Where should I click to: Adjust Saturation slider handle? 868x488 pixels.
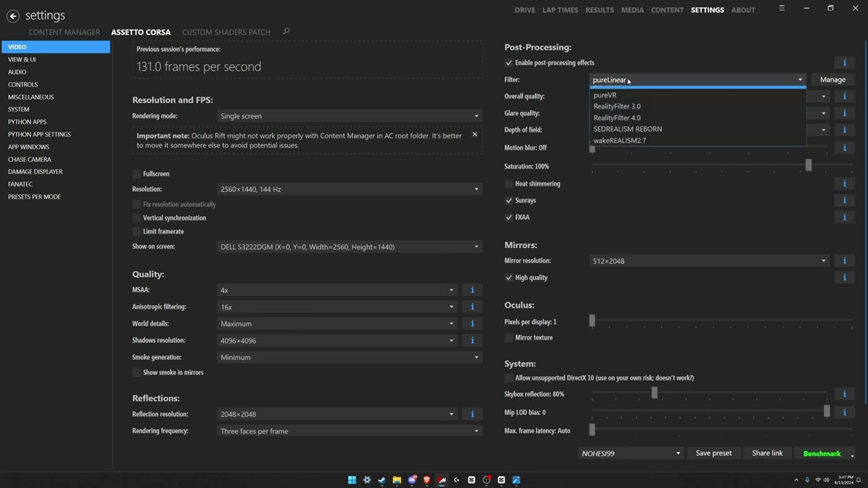808,166
